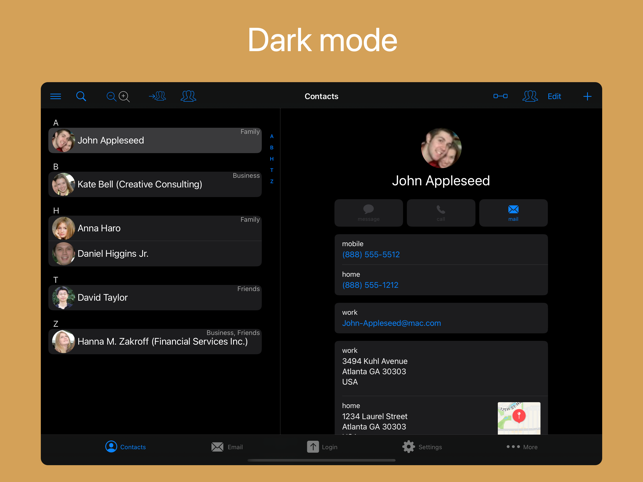Open the Email tab
The image size is (643, 482).
point(227,447)
